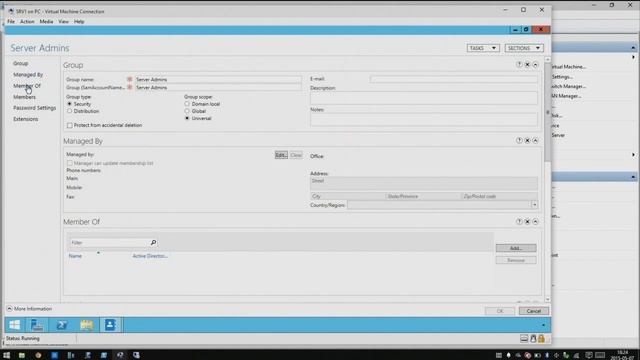Go to the Managed By navigation item

(x=28, y=75)
